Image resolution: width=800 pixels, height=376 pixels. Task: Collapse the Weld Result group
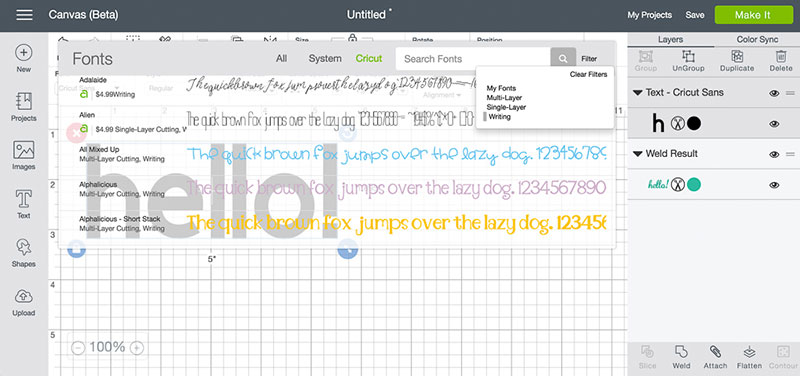click(637, 154)
